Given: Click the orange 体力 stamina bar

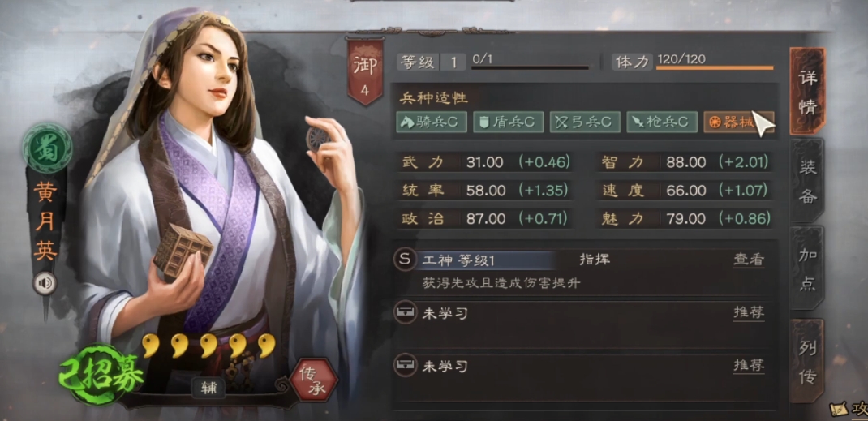Looking at the screenshot, I should [715, 68].
